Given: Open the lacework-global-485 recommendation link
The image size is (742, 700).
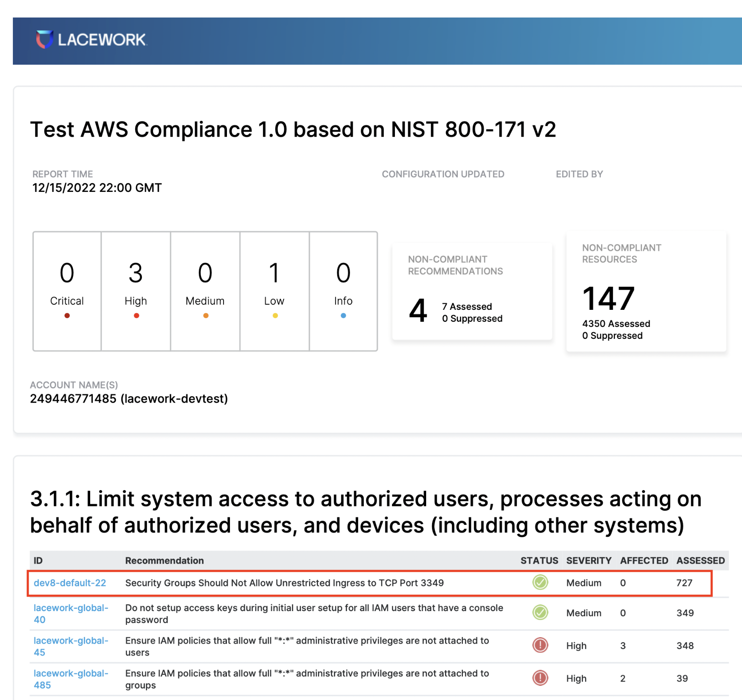Looking at the screenshot, I should pos(71,679).
